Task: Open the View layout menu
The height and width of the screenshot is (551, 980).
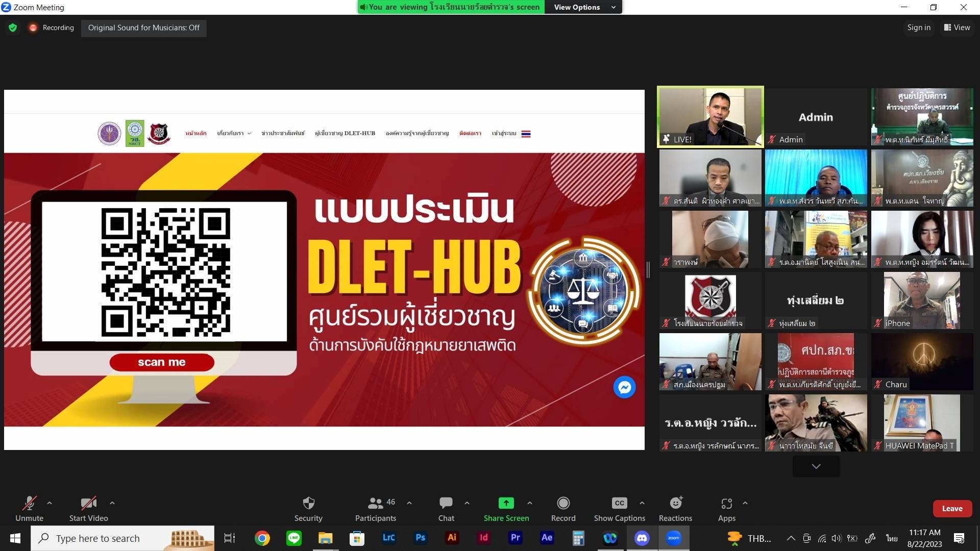Action: pyautogui.click(x=957, y=28)
